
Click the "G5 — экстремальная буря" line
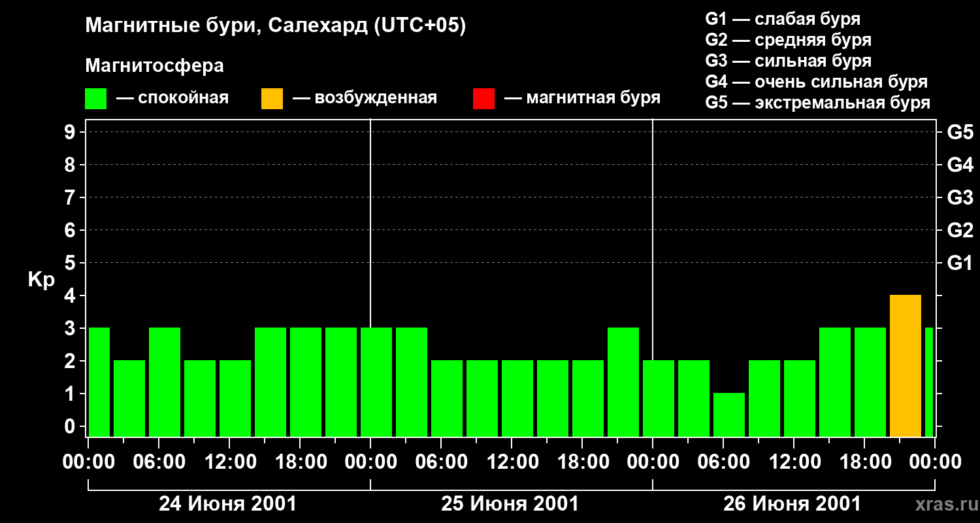click(x=817, y=103)
